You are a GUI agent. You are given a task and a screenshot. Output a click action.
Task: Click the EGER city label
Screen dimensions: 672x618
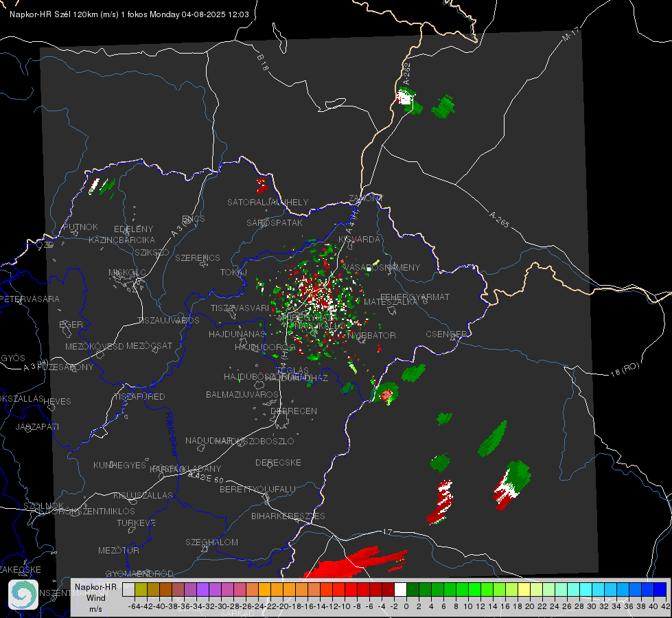click(71, 325)
